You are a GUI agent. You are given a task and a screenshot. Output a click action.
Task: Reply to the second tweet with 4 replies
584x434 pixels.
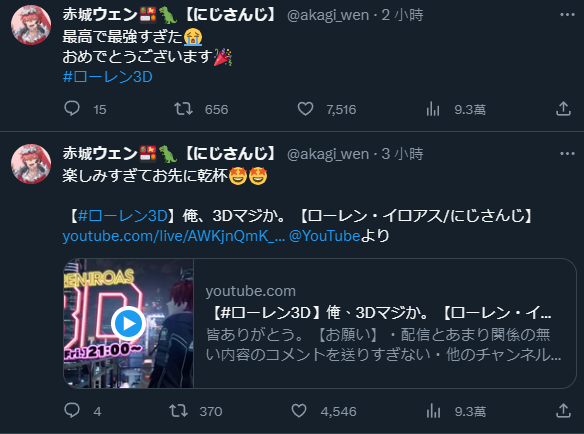tap(72, 411)
